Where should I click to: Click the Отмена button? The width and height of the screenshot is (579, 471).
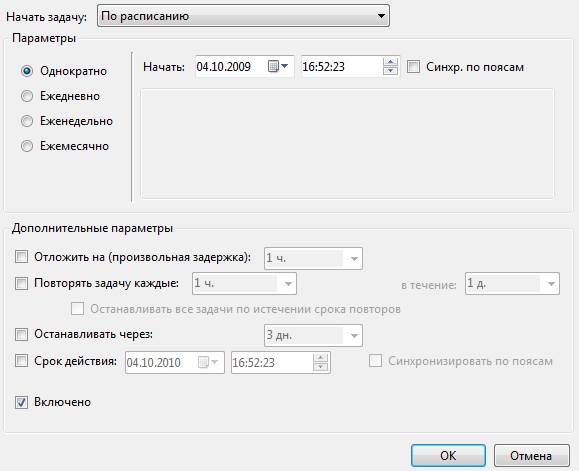(x=531, y=455)
